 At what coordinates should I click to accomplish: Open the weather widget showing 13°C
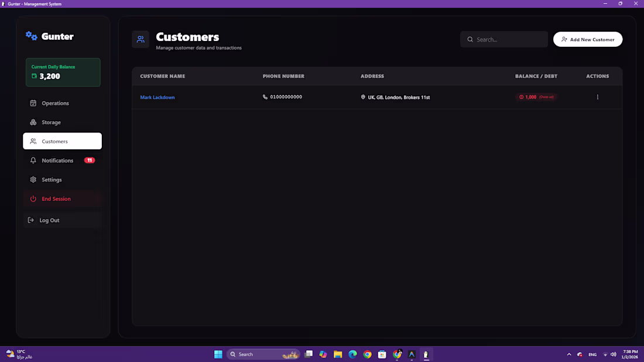coord(19,354)
